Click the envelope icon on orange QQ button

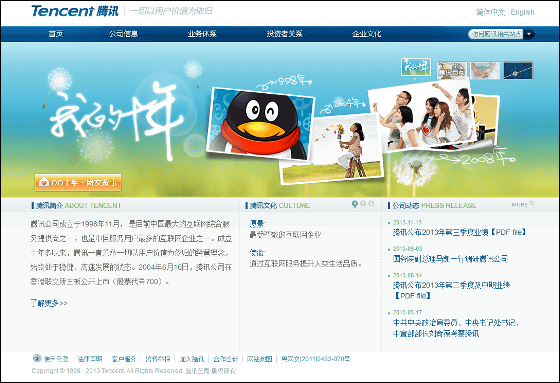pos(44,182)
